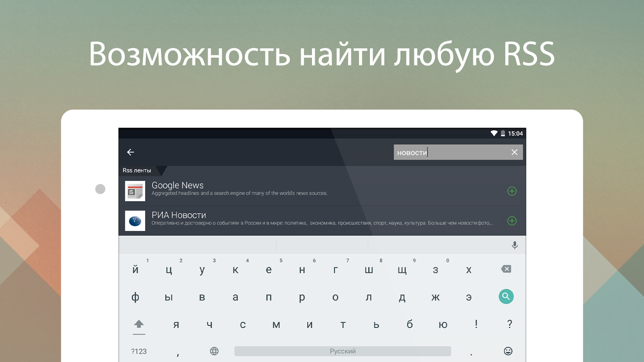The width and height of the screenshot is (644, 362).
Task: Select the РИА Новости title
Action: 179,215
